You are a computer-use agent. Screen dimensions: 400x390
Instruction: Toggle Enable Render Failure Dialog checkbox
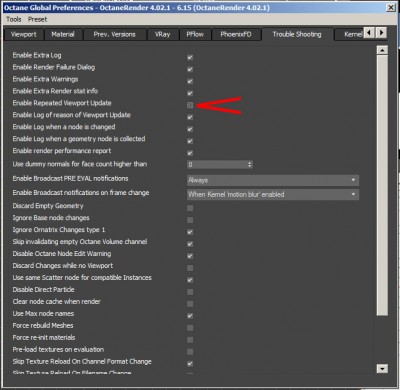click(x=190, y=69)
